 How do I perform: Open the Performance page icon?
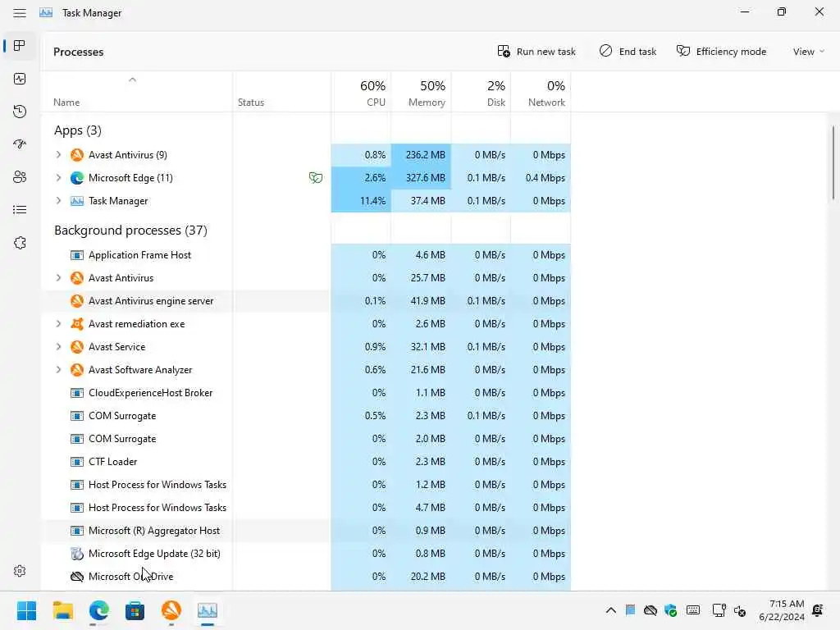point(20,79)
